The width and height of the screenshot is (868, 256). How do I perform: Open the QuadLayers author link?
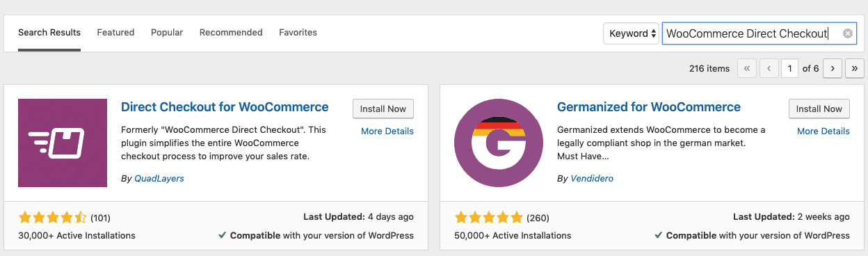click(159, 178)
